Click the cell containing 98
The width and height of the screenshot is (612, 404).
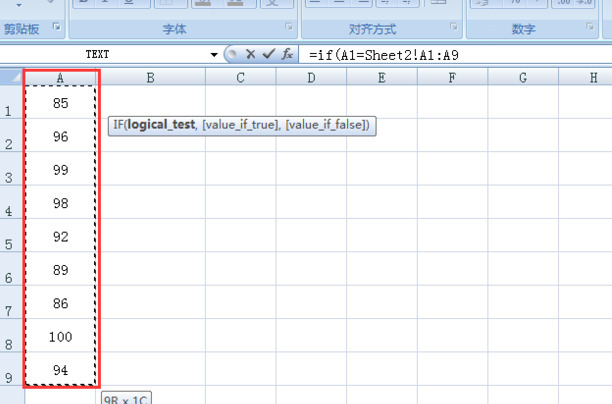60,202
